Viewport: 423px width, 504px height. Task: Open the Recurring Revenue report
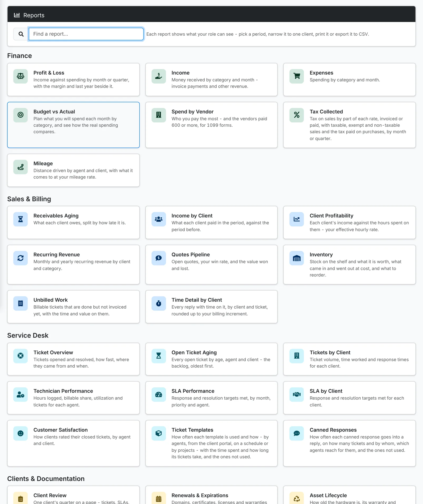click(x=73, y=265)
